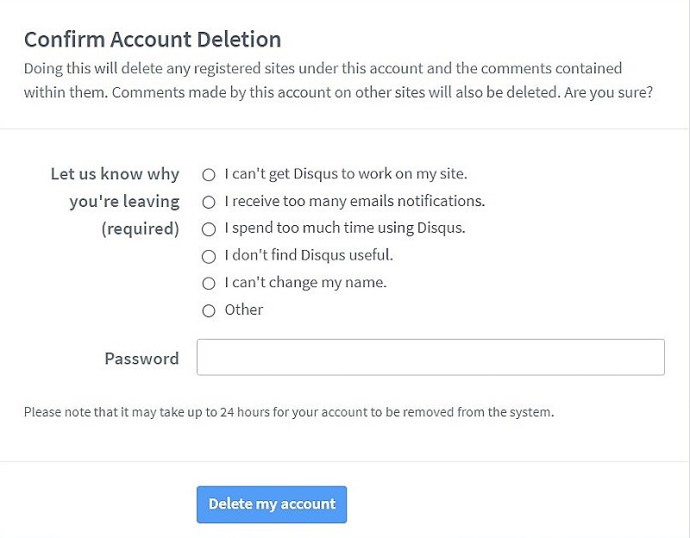
Task: Choose the Other radio button
Action: (209, 311)
